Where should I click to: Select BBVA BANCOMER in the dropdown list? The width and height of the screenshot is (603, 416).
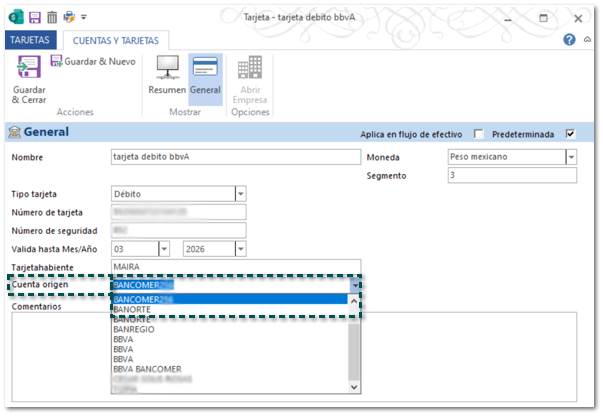point(147,369)
